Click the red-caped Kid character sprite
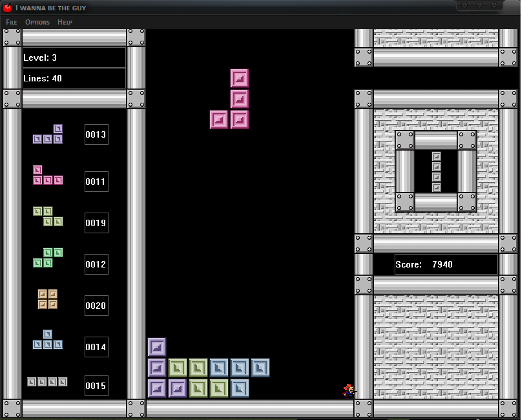 pos(349,390)
